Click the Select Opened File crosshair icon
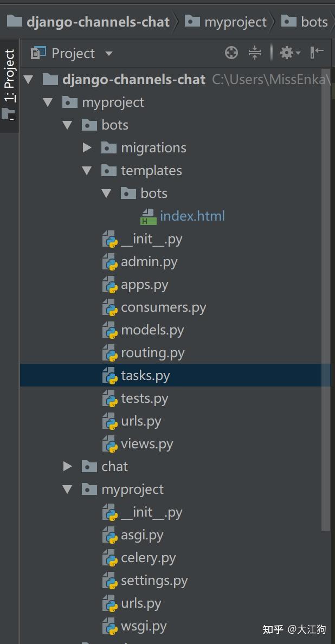The width and height of the screenshot is (335, 644). [x=231, y=53]
